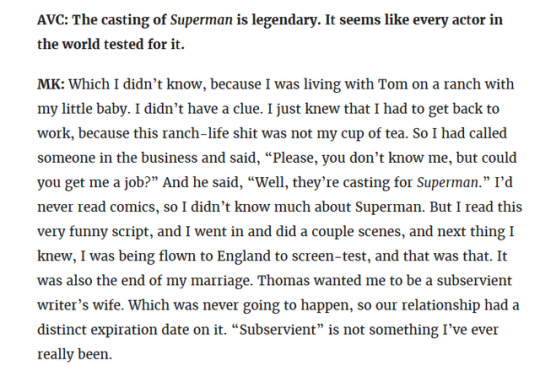This screenshot has height=382, width=540.
Task: Click the name "Tom" in the answer
Action: (x=393, y=84)
